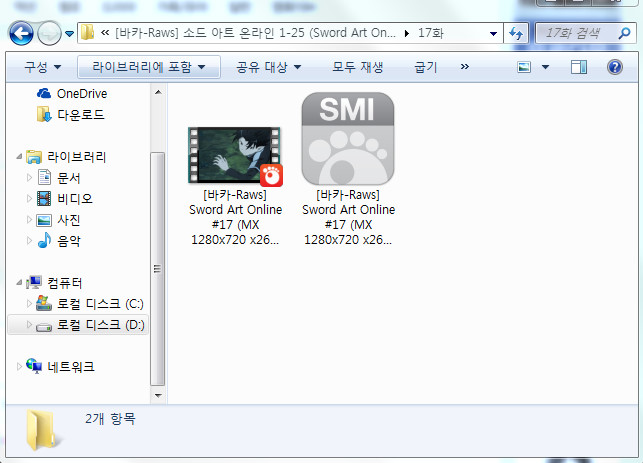Screen dimensions: 643x463
Task: Click the 모두 재생 button
Action: tap(358, 67)
